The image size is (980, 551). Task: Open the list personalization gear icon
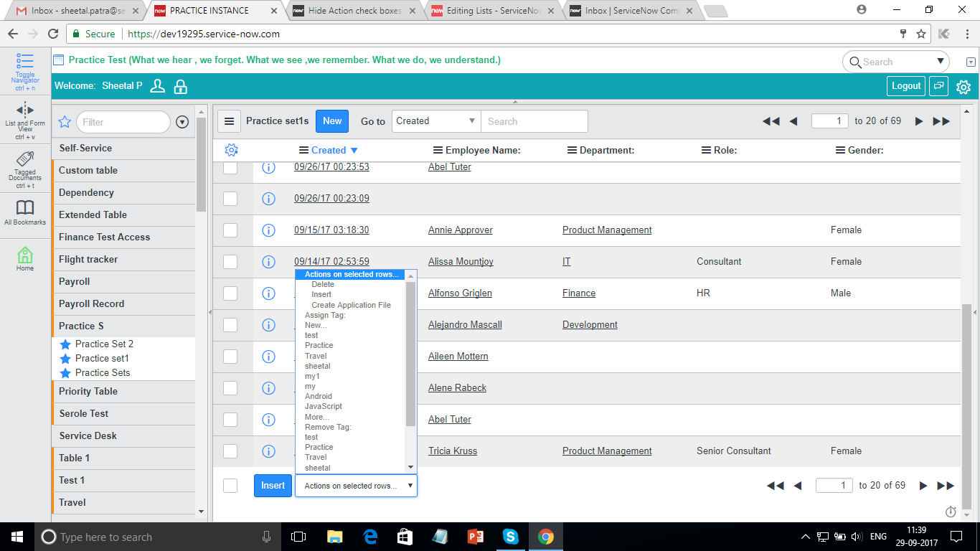[x=230, y=150]
